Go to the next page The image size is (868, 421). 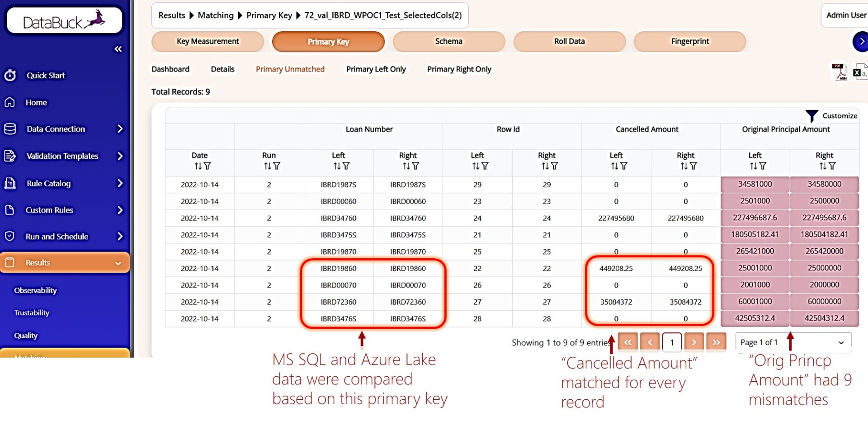pos(694,342)
